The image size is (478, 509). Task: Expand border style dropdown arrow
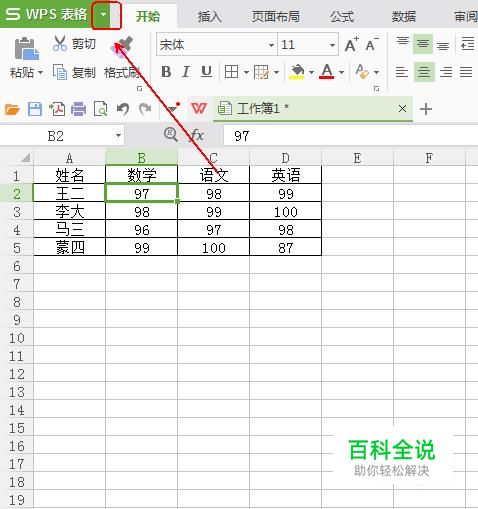click(246, 72)
